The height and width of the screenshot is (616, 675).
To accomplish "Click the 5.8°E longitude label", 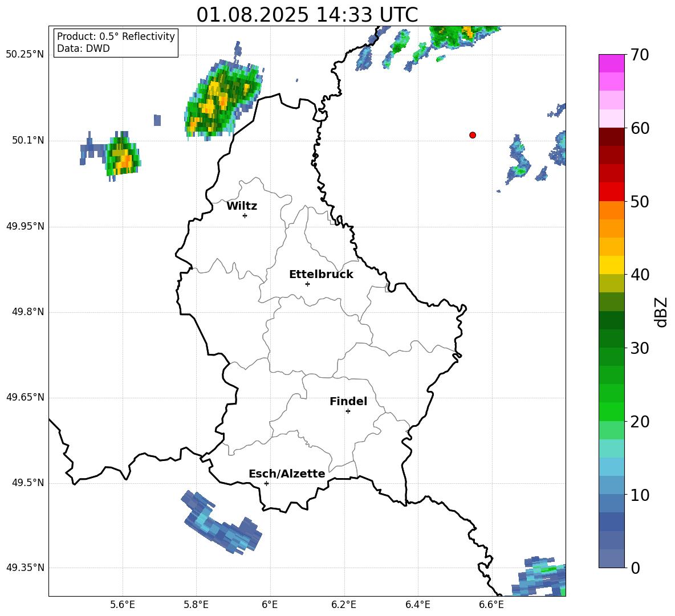I will click(x=196, y=605).
